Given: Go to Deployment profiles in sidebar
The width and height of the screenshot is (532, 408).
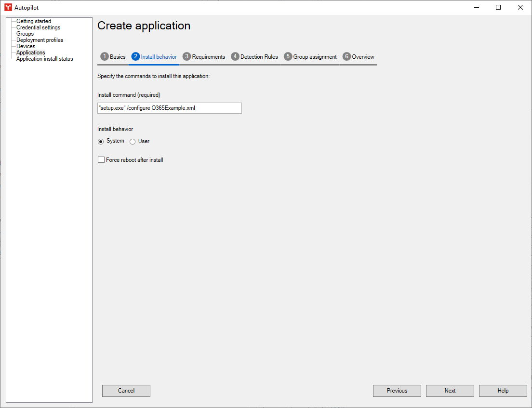Looking at the screenshot, I should (40, 40).
